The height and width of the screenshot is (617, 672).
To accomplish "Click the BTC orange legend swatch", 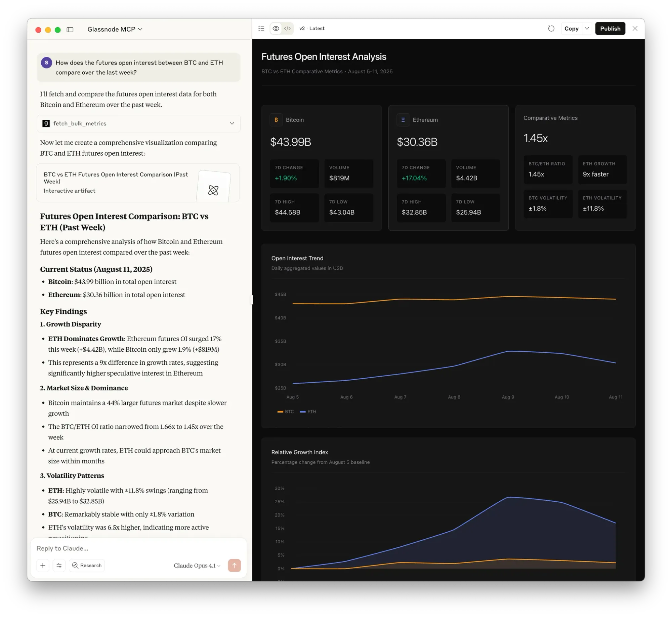I will point(280,412).
